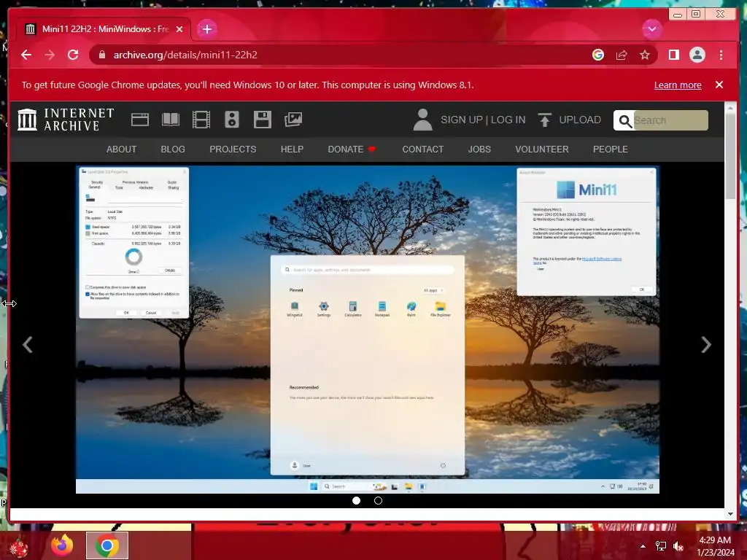
Task: Click LOG IN link
Action: 508,120
